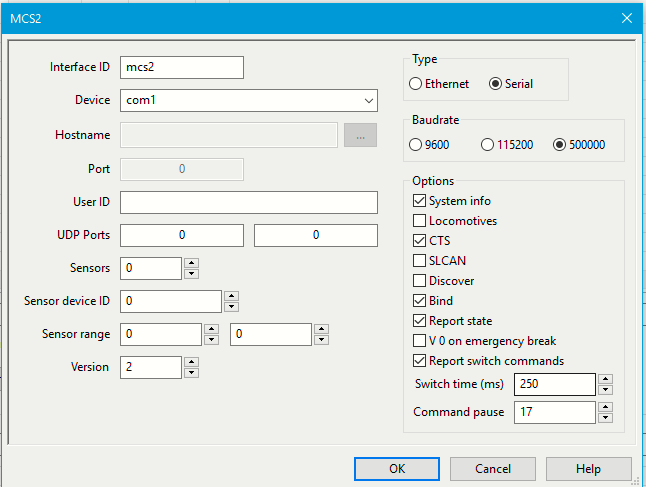
Task: Focus the User ID input field
Action: [248, 202]
